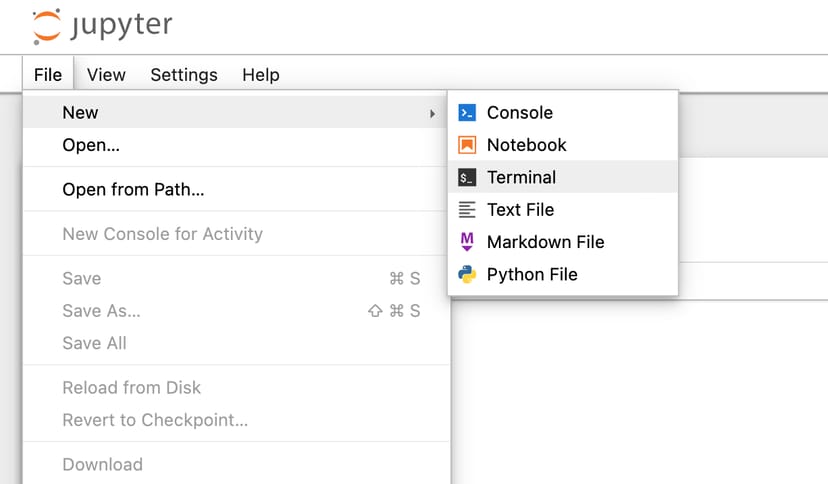Image resolution: width=828 pixels, height=484 pixels.
Task: Click the Text File lines icon
Action: (467, 210)
